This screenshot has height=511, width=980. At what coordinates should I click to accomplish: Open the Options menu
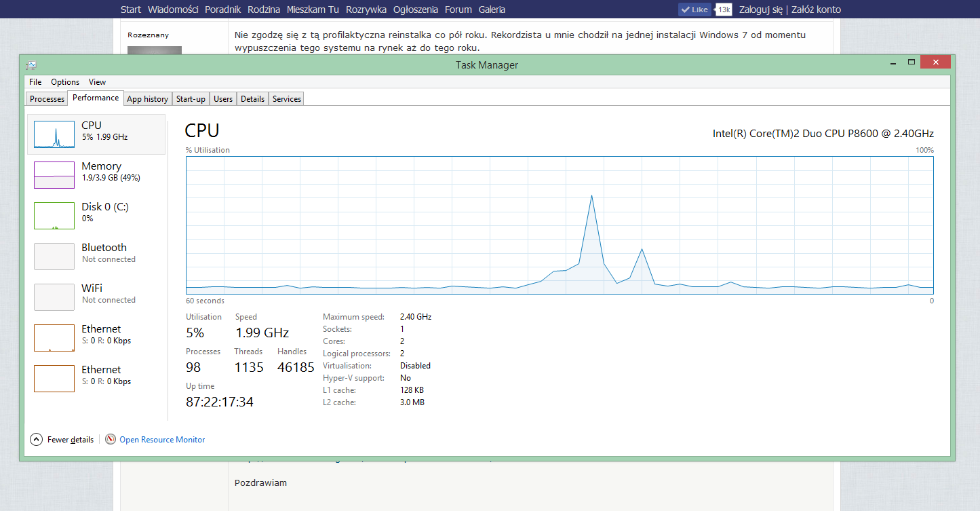click(65, 82)
